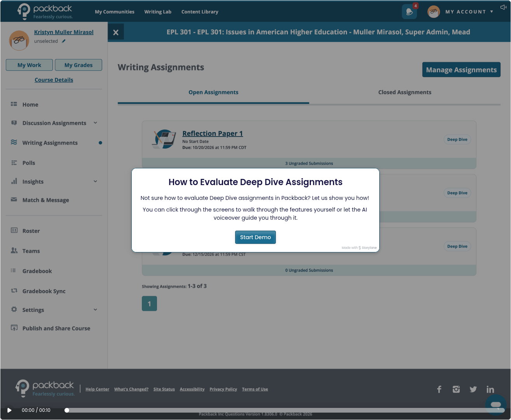Click the Settings gear icon

(x=14, y=309)
